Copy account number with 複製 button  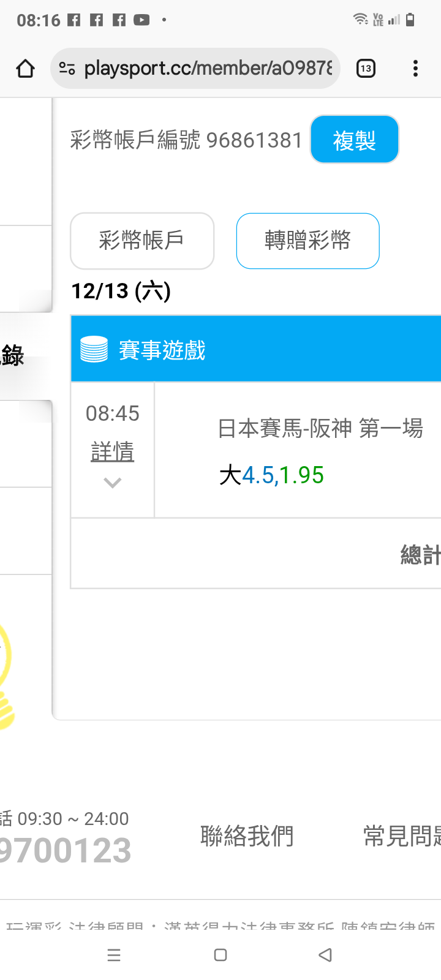pos(355,140)
